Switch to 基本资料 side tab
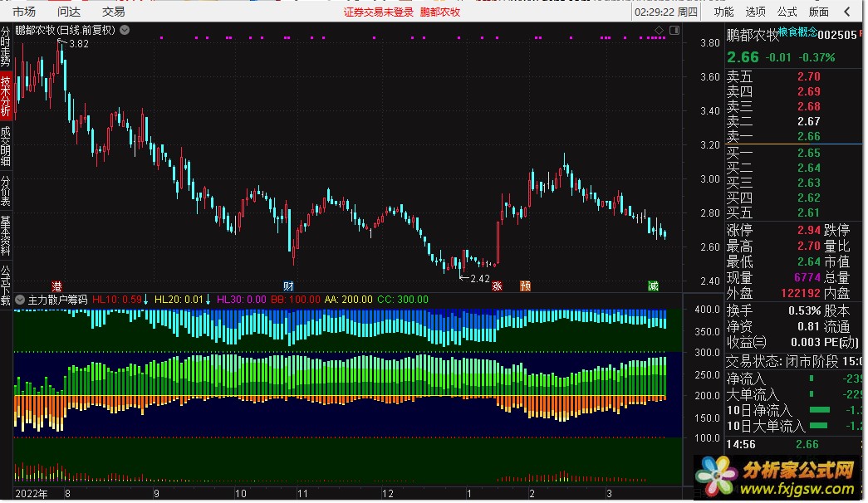This screenshot has height=503, width=868. [6, 235]
